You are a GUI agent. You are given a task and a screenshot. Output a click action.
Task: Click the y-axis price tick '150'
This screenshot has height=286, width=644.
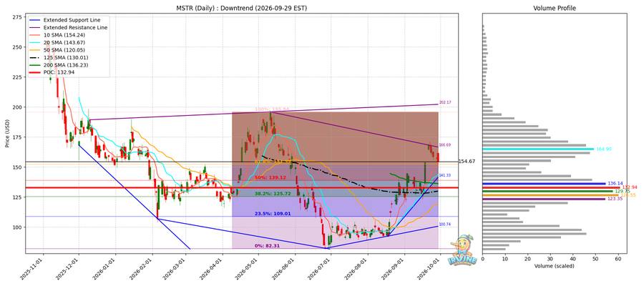coord(18,167)
